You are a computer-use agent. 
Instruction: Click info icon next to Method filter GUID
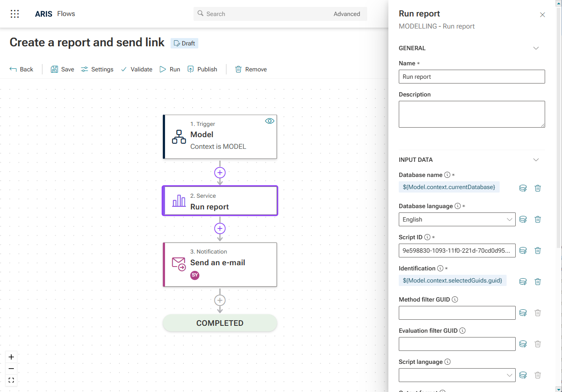click(455, 299)
